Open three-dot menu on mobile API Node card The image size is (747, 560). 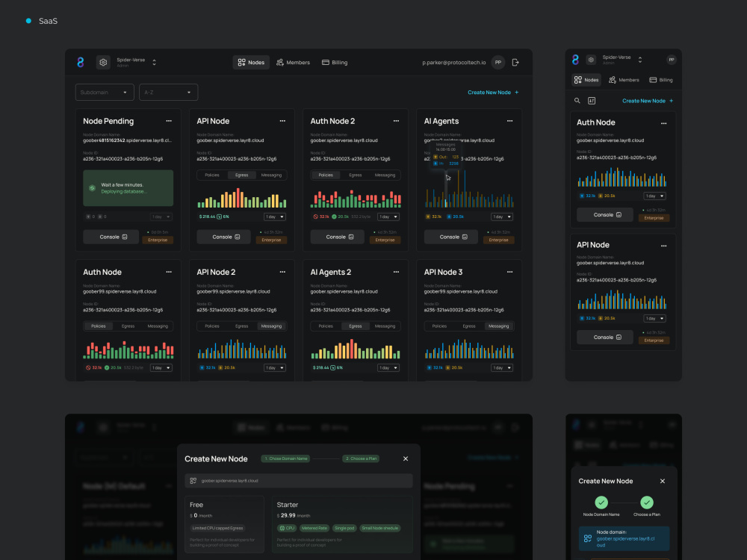tap(663, 246)
